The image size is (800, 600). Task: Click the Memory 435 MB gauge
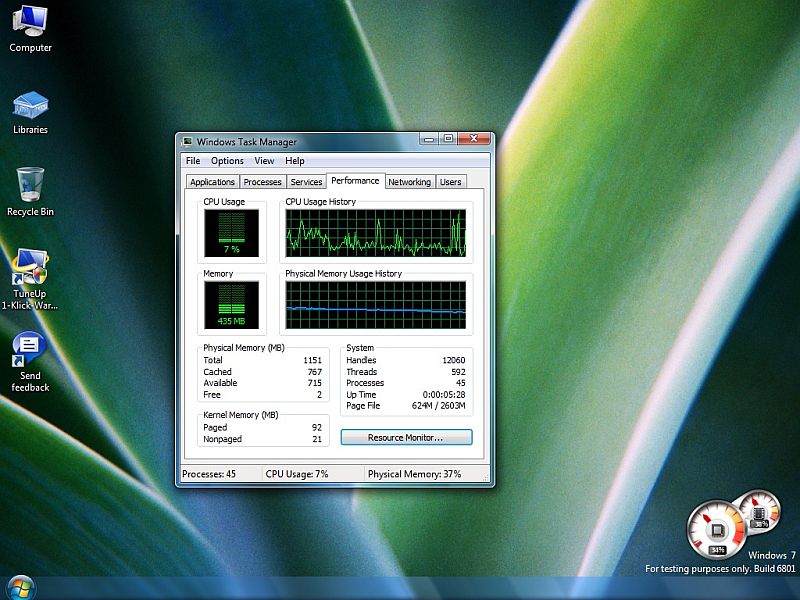tap(232, 305)
